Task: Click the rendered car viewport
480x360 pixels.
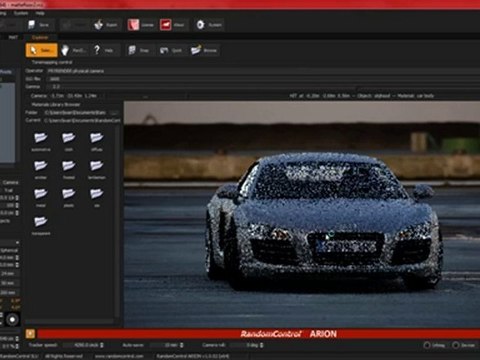Action: 302,214
